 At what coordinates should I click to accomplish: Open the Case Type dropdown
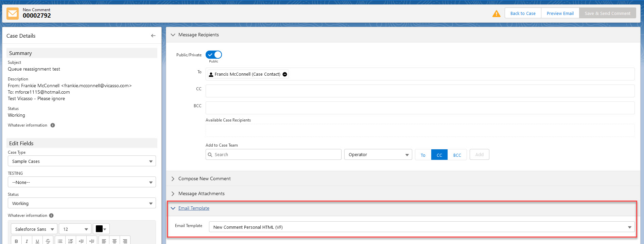click(82, 161)
